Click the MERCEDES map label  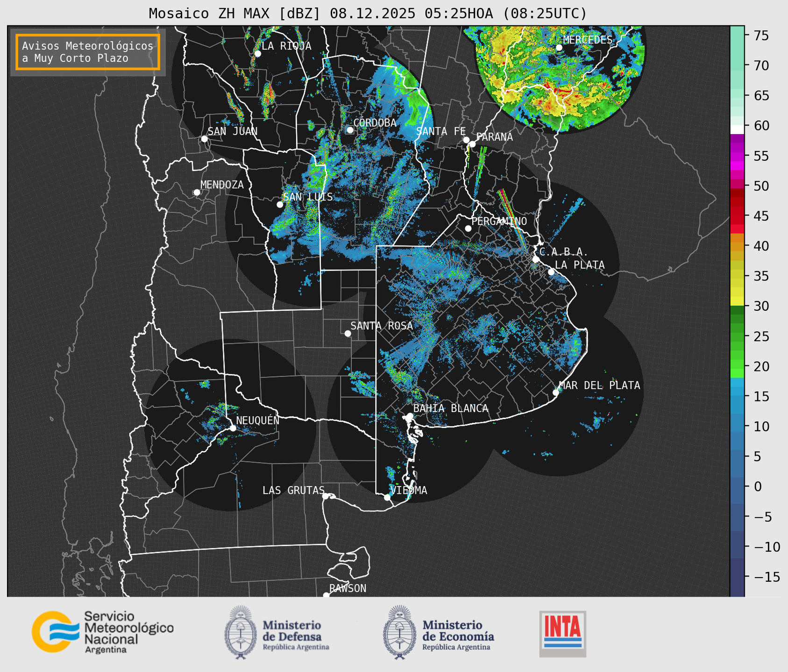(x=588, y=40)
